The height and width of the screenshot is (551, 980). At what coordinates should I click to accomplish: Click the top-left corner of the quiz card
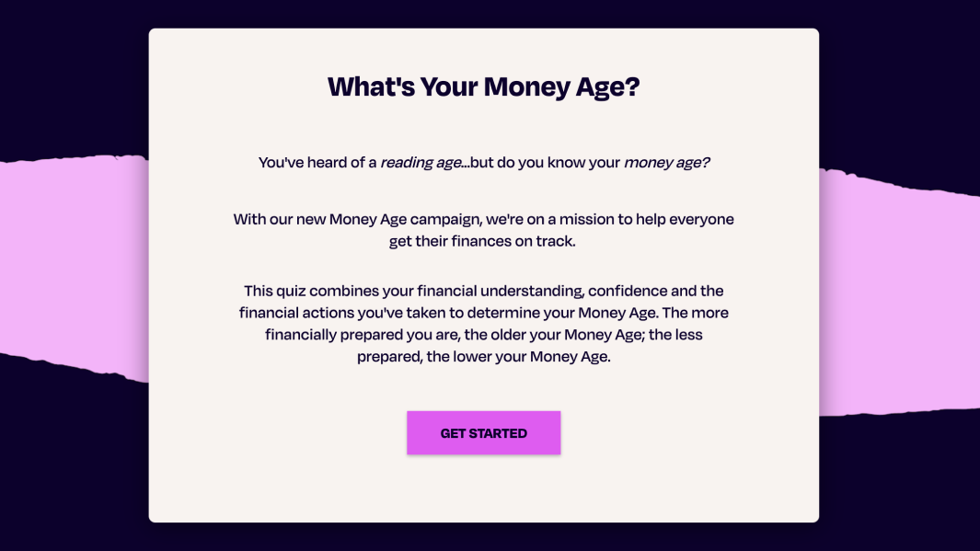(156, 35)
